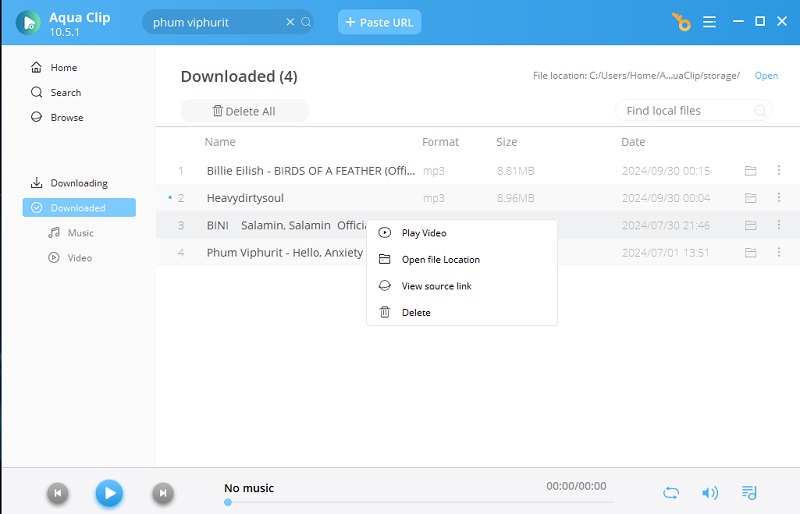Click the volume speaker icon
Viewport: 800px width, 514px height.
point(710,493)
